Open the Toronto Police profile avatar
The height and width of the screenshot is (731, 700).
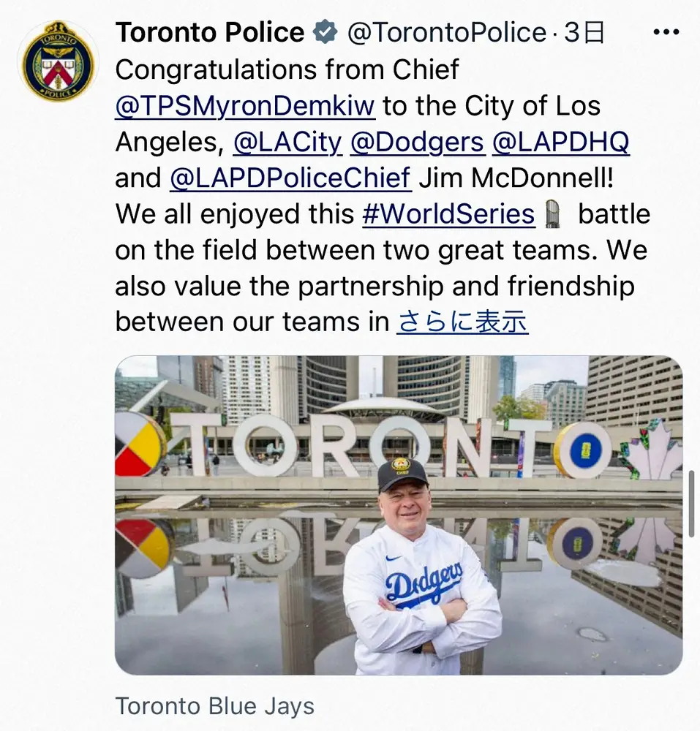pyautogui.click(x=58, y=61)
